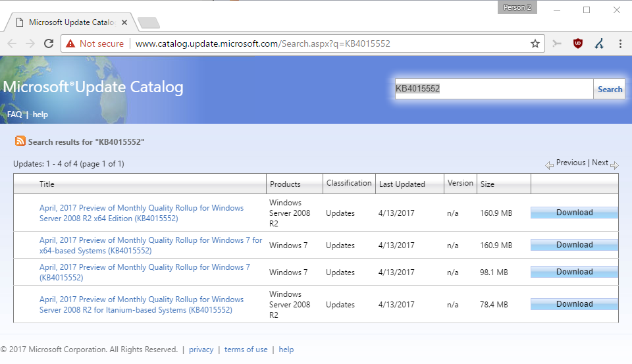The width and height of the screenshot is (632, 364).
Task: Open the Windows 7 (KB4015552) 98.1 MB update link
Action: pyautogui.click(x=145, y=272)
